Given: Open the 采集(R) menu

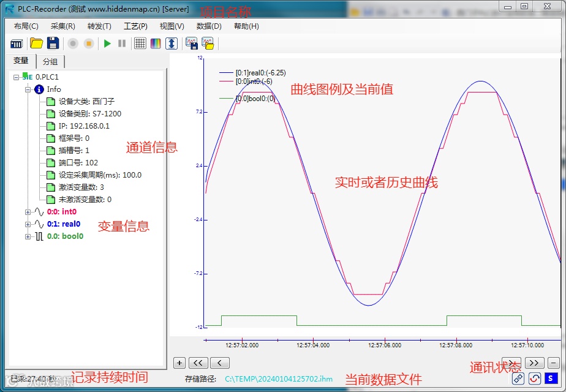Looking at the screenshot, I should click(63, 26).
